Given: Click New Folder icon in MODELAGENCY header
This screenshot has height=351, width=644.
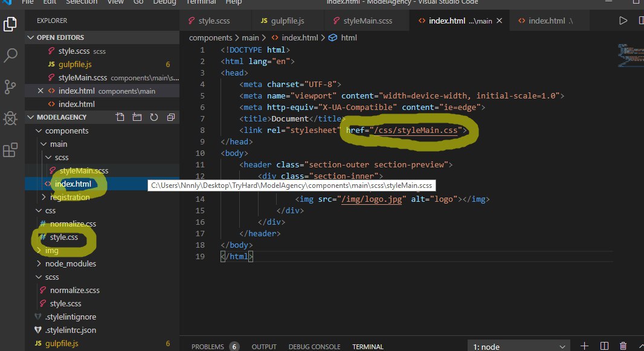Looking at the screenshot, I should click(137, 117).
